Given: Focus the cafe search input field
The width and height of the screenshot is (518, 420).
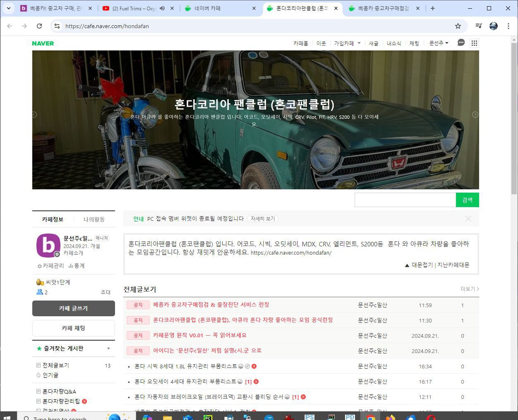Looking at the screenshot, I should coord(405,200).
